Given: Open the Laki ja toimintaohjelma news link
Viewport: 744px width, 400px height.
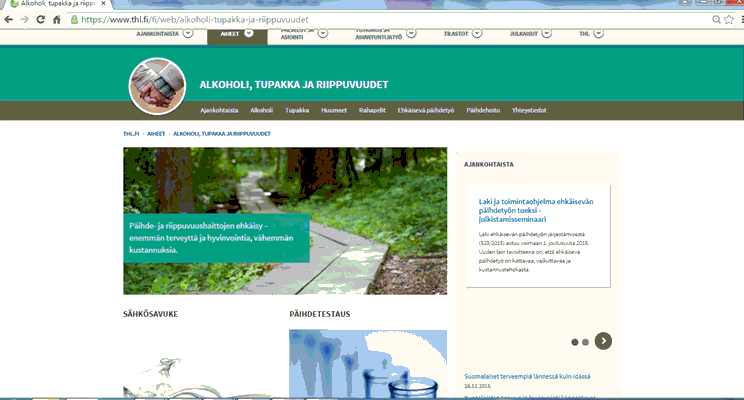Looking at the screenshot, I should tap(536, 210).
